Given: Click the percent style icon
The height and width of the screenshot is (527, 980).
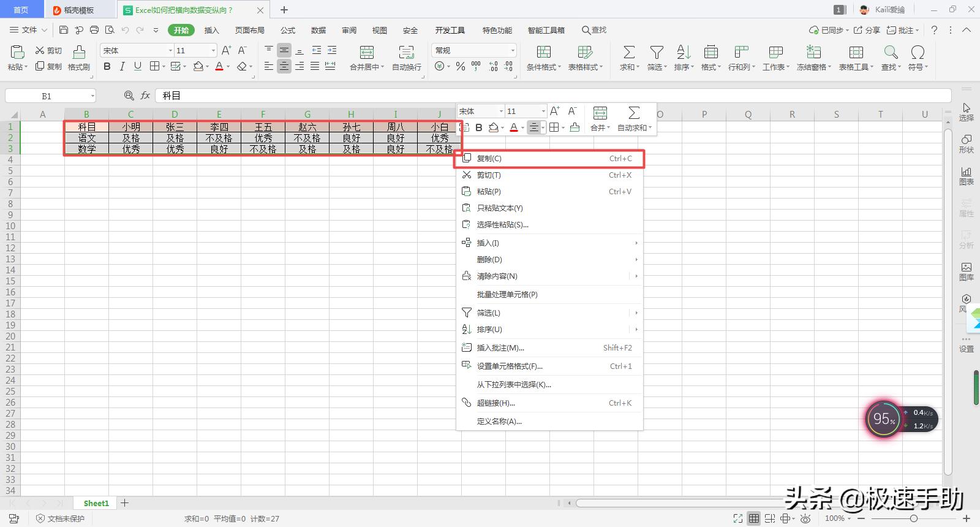Looking at the screenshot, I should pyautogui.click(x=461, y=66).
